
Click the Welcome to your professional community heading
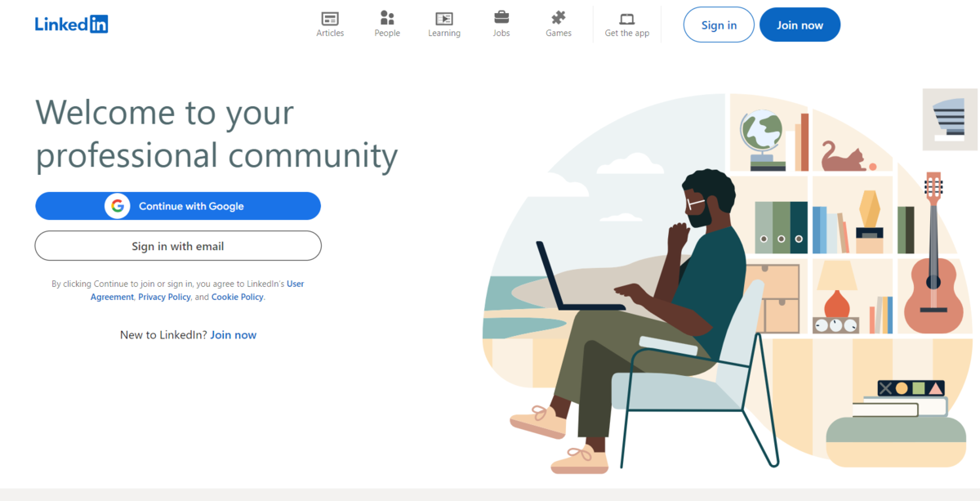coord(216,133)
